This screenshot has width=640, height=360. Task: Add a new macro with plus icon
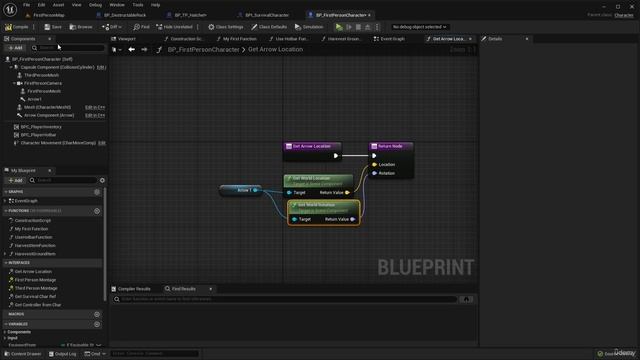[97, 314]
